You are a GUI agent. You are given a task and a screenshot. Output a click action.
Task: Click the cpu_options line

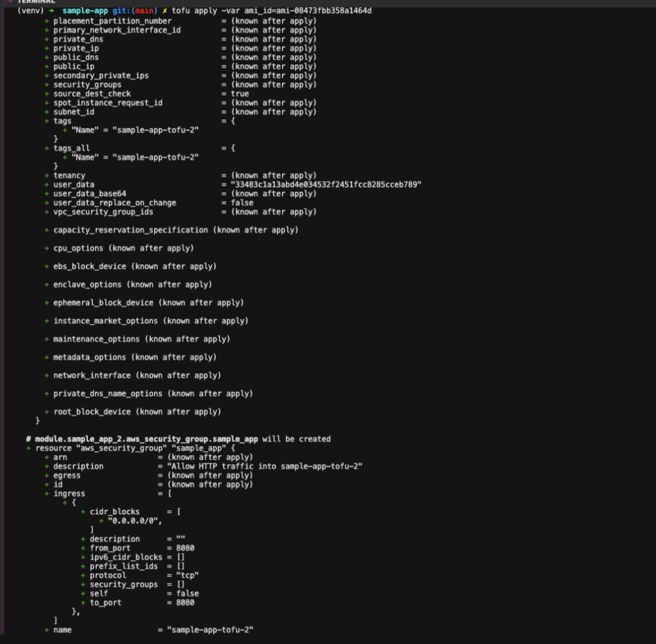(123, 249)
